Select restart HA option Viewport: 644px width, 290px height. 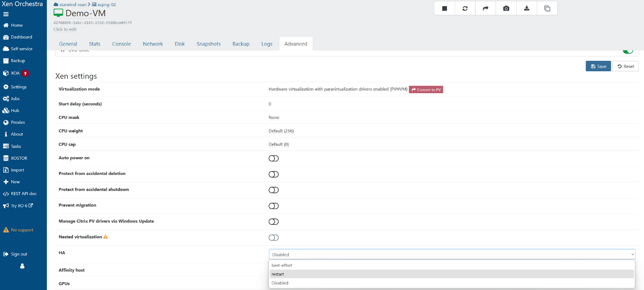click(x=452, y=274)
